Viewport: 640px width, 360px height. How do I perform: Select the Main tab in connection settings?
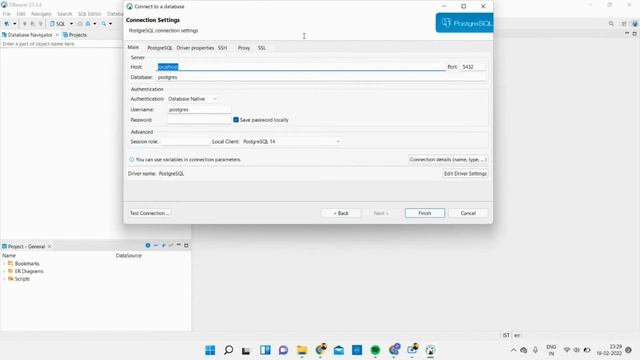point(133,47)
